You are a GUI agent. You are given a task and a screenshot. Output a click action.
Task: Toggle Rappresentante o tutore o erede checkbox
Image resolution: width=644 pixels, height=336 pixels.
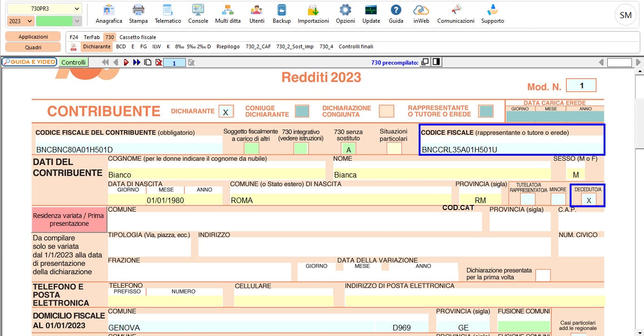[x=486, y=111]
